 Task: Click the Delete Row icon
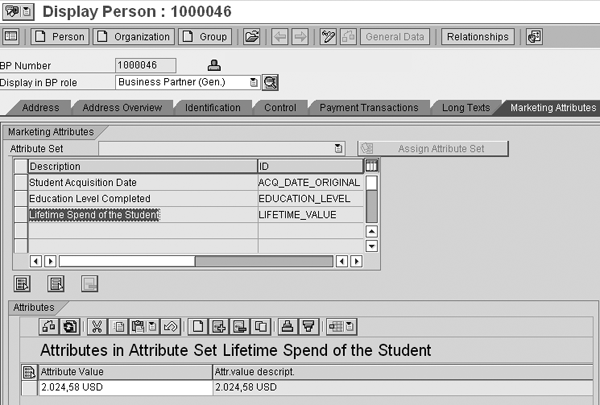coord(240,327)
